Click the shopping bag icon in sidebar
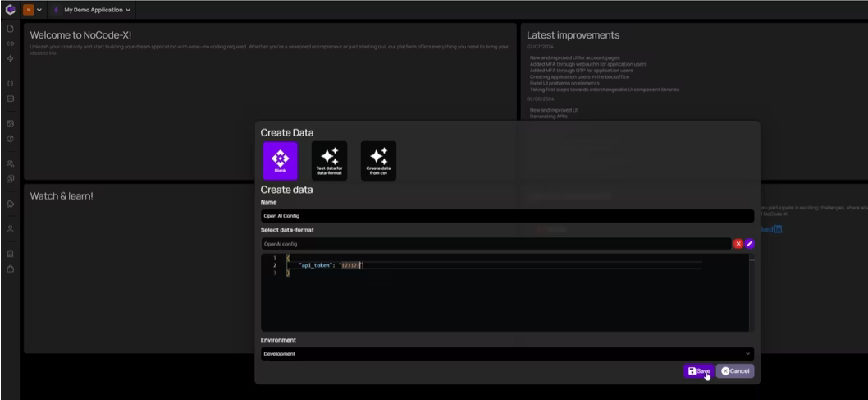The height and width of the screenshot is (400, 868). click(x=10, y=269)
